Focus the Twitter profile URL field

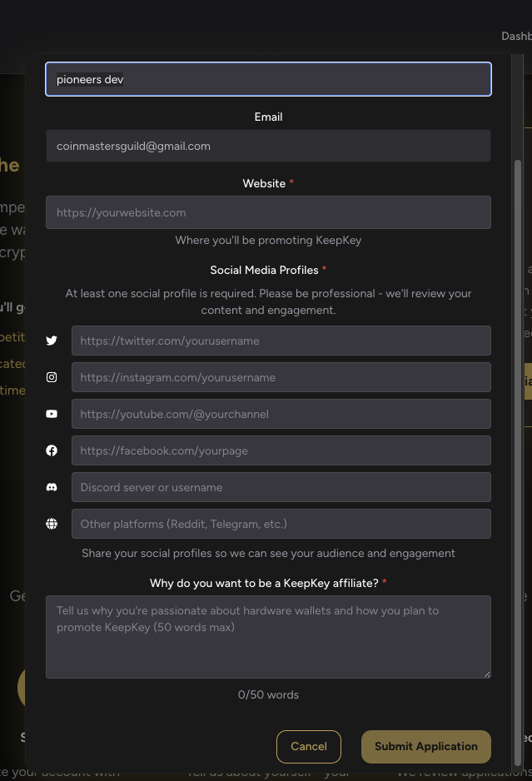coord(281,341)
